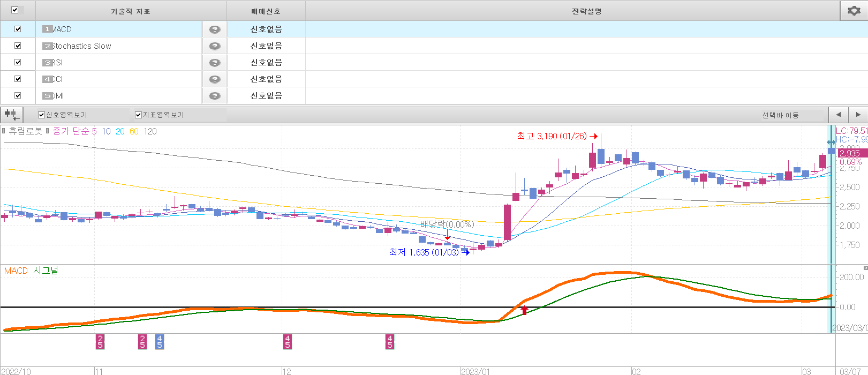
Task: Uncheck the MACD indicator checkbox
Action: pyautogui.click(x=18, y=29)
